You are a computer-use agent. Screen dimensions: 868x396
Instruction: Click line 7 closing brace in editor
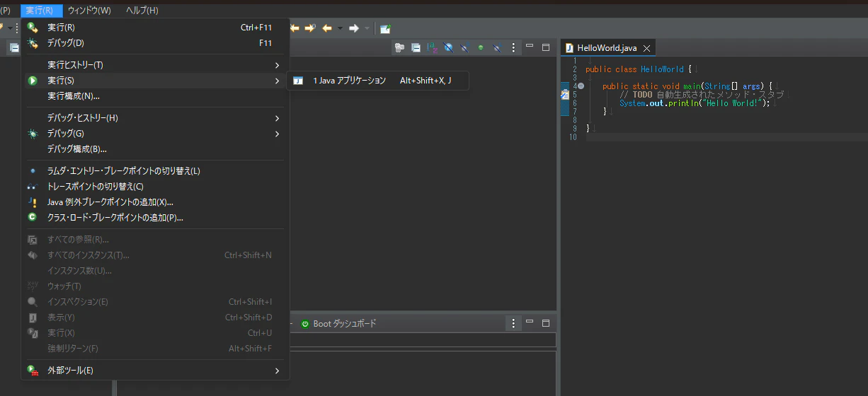[x=605, y=112]
